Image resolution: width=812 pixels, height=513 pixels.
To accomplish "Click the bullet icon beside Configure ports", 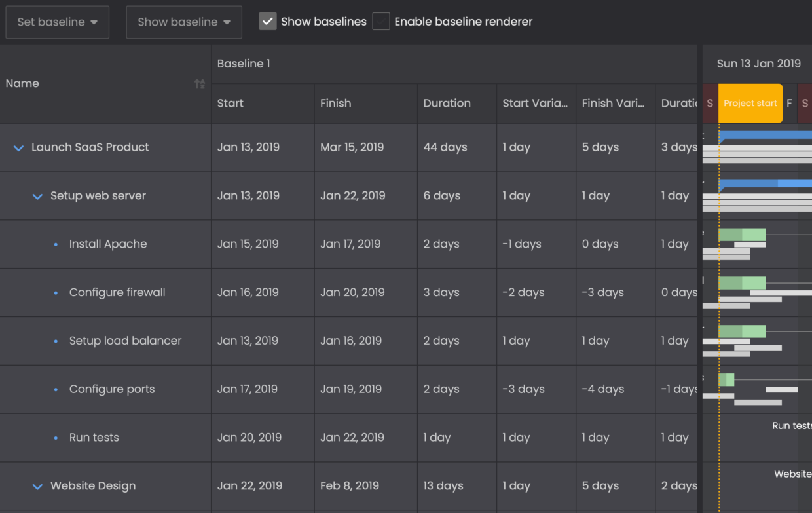I will click(54, 389).
